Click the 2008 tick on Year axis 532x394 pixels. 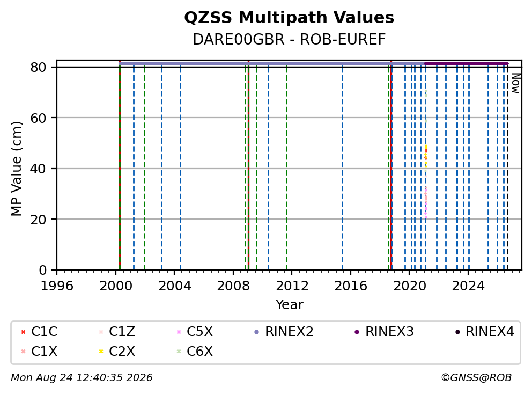(233, 286)
